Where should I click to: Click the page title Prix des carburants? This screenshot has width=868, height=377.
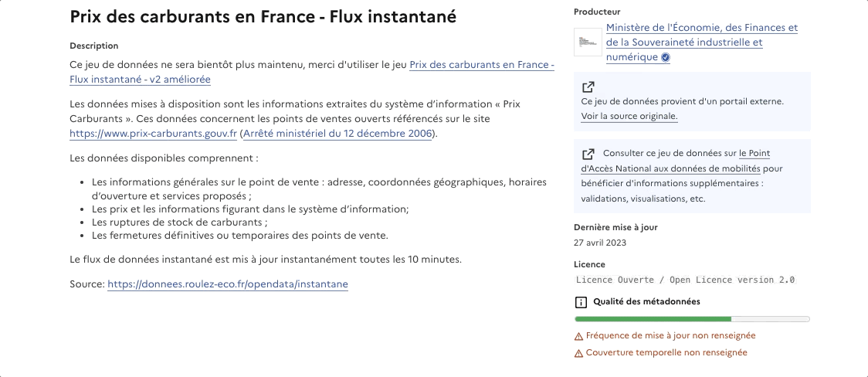pyautogui.click(x=263, y=16)
